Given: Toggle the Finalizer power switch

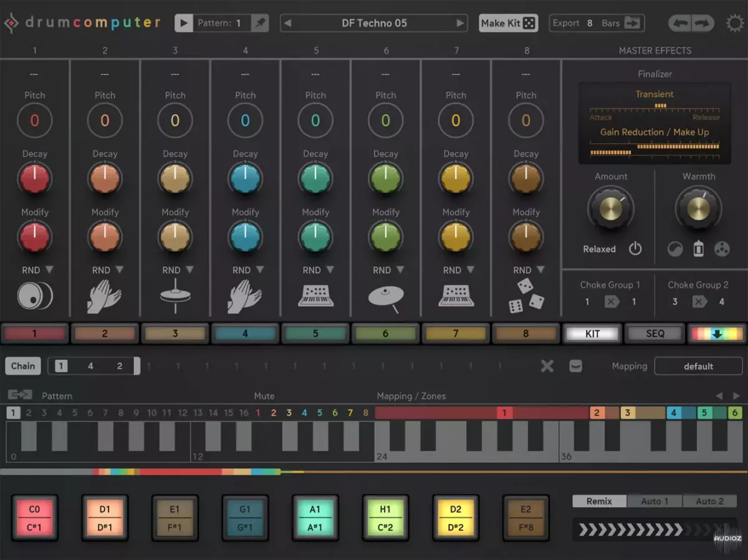Looking at the screenshot, I should coord(635,249).
